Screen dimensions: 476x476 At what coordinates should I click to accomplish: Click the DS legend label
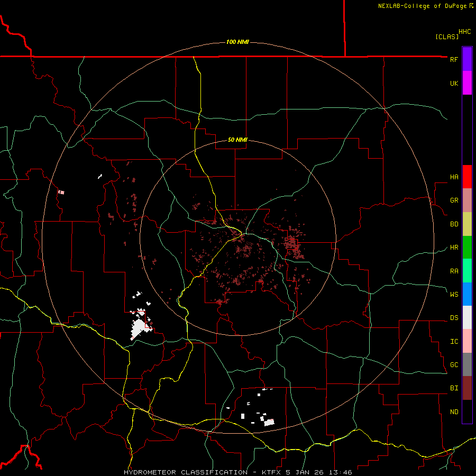click(454, 318)
